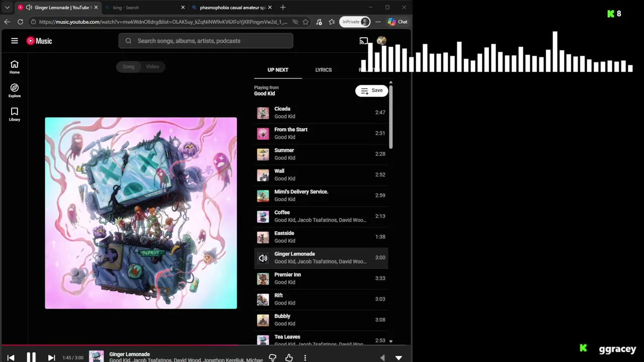
Task: Play Bubbly from the queue
Action: point(321,320)
